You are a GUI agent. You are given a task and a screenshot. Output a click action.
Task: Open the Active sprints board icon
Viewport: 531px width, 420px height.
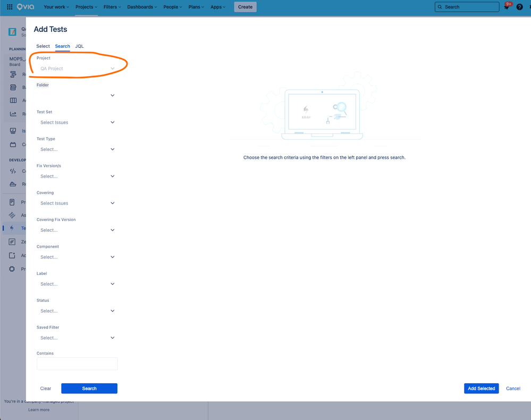click(13, 100)
